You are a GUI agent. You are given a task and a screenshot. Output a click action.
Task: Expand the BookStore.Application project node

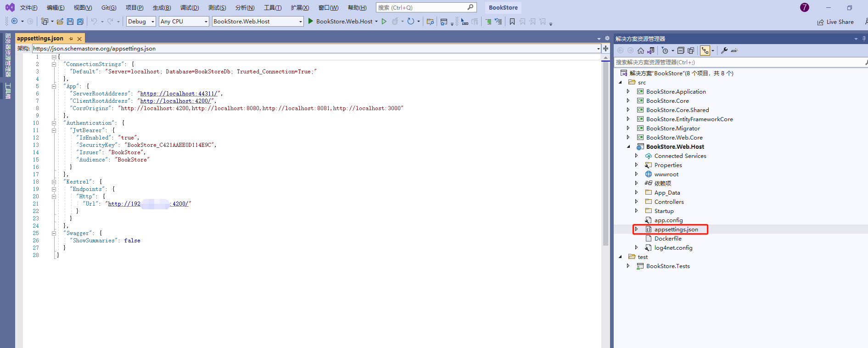pyautogui.click(x=628, y=91)
